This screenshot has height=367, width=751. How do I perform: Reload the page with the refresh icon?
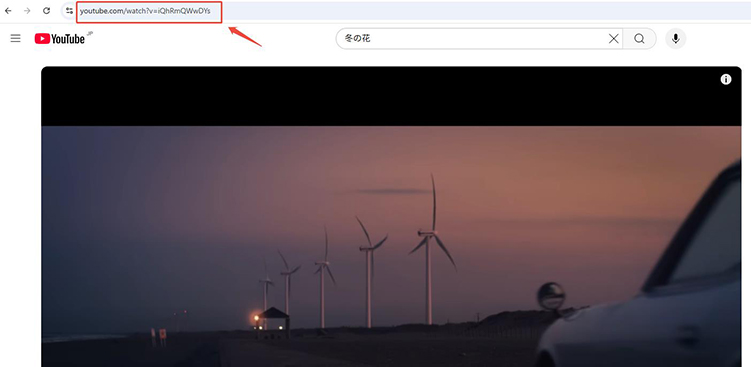46,11
